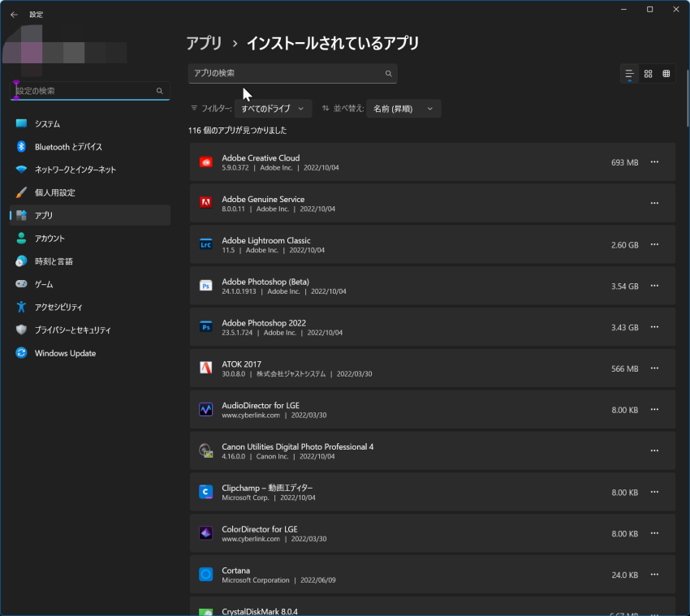Open Bluetooth とデバイス settings
Image resolution: width=690 pixels, height=616 pixels.
tap(90, 147)
